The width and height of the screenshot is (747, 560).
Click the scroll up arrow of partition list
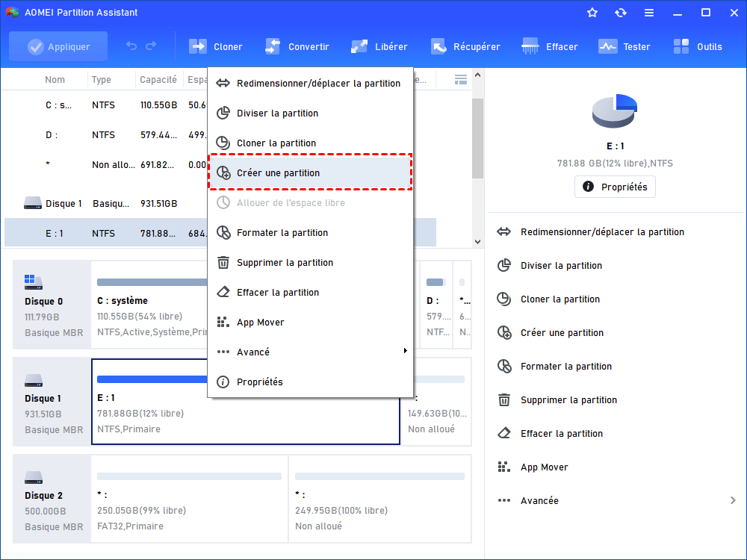(x=478, y=75)
